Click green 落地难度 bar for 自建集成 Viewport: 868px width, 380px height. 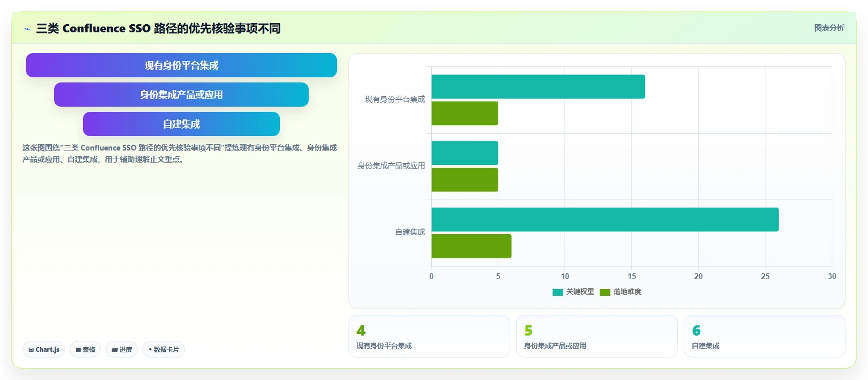tap(471, 246)
